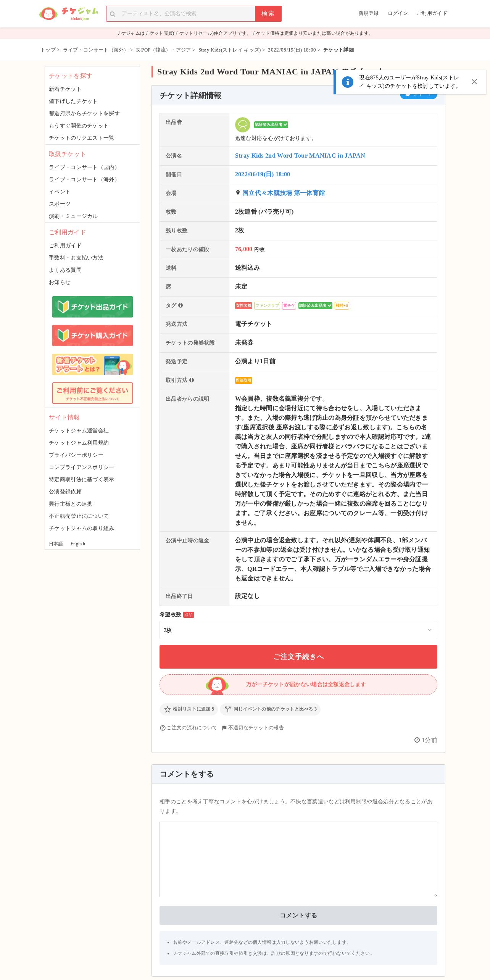Open 都道府県からチケットを探す sidebar link

tap(84, 113)
